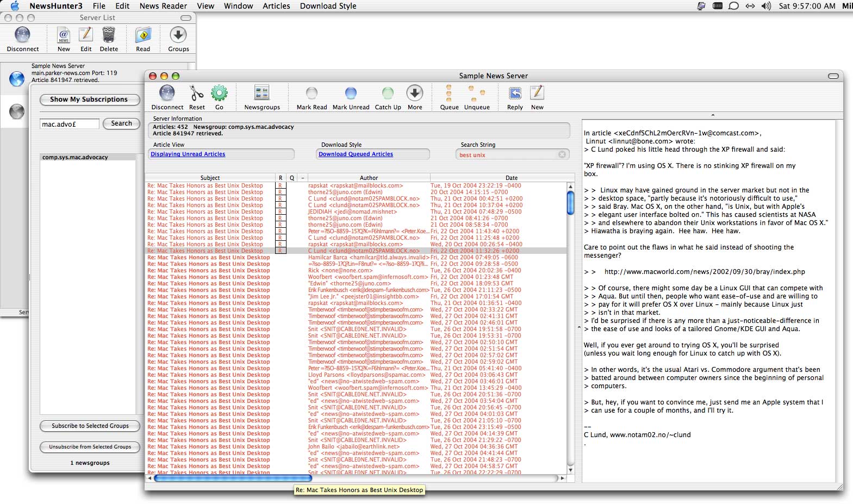Viewport: 853px width, 504px height.
Task: Click Disconnect in Sample News Server toolbar
Action: click(167, 94)
